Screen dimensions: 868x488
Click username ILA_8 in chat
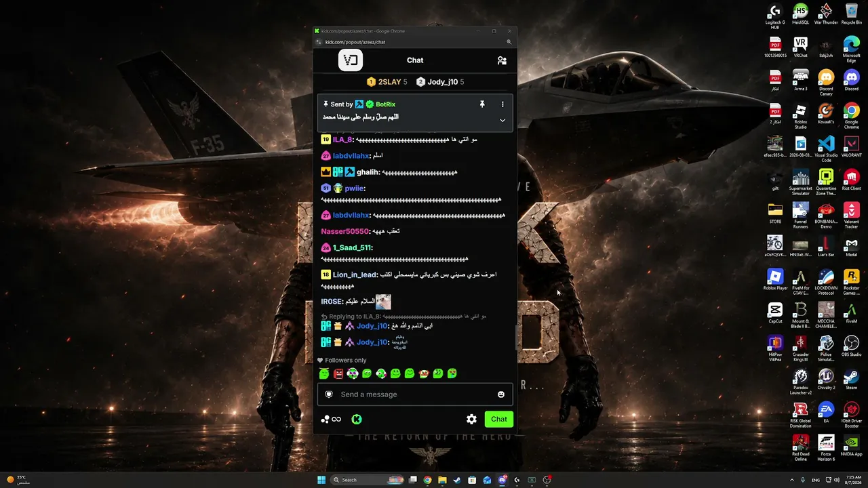[342, 140]
